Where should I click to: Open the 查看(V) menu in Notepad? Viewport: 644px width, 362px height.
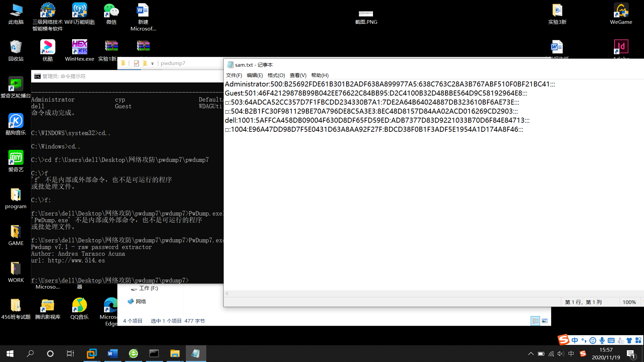(298, 75)
